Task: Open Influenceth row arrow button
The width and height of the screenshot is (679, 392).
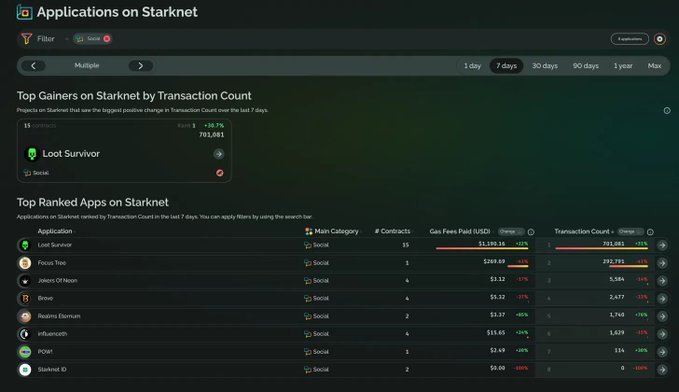Action: (x=662, y=334)
